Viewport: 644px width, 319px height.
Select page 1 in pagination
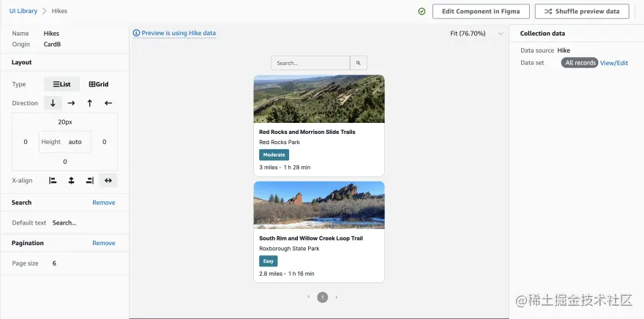click(323, 297)
